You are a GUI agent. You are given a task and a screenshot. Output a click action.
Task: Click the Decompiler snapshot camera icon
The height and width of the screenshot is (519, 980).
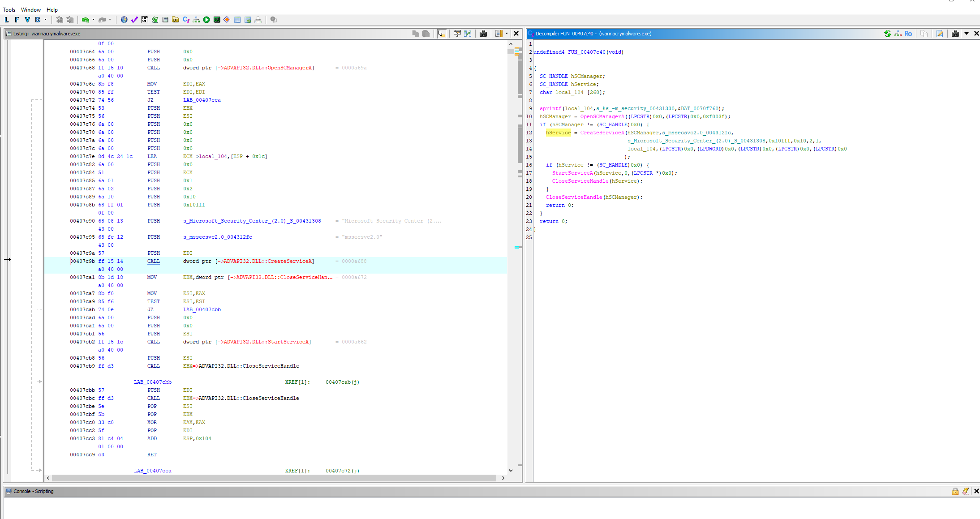point(955,34)
